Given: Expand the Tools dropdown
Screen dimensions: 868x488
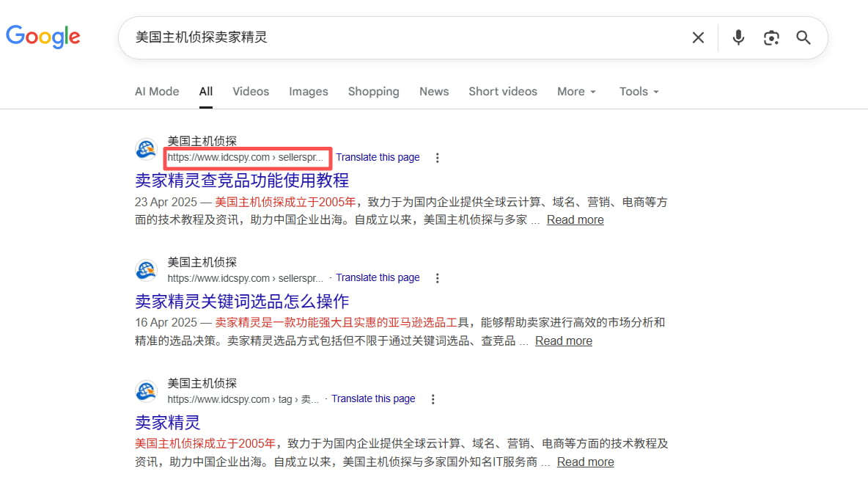Looking at the screenshot, I should coord(639,92).
